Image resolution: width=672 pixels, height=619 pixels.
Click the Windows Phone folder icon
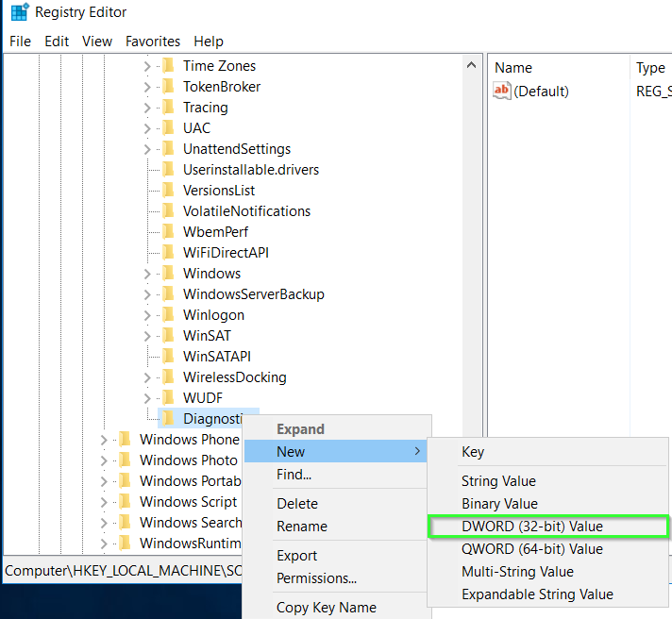tap(125, 440)
